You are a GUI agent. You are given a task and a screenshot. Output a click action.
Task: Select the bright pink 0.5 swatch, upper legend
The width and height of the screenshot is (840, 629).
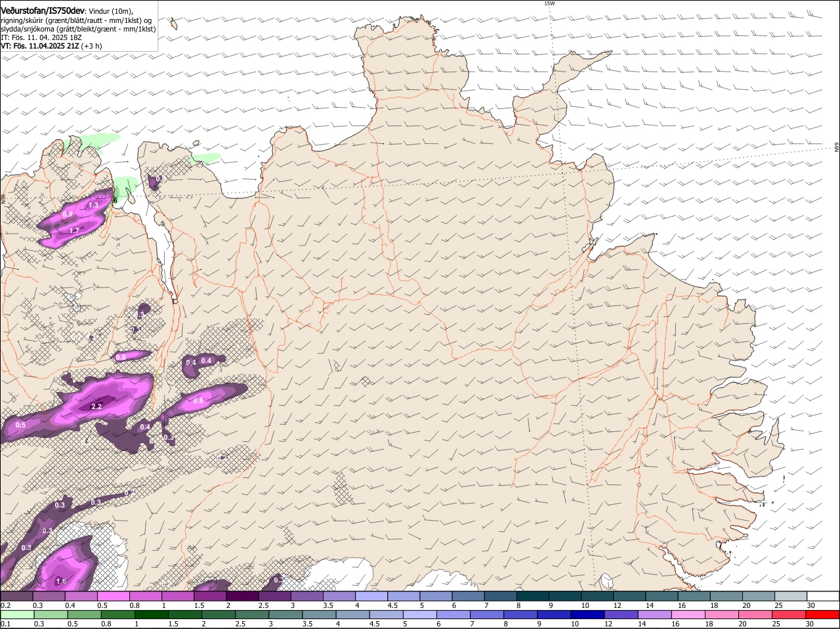113,596
